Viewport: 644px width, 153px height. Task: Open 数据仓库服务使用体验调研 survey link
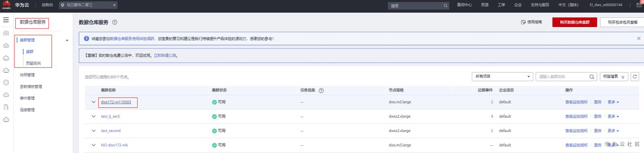pos(132,39)
